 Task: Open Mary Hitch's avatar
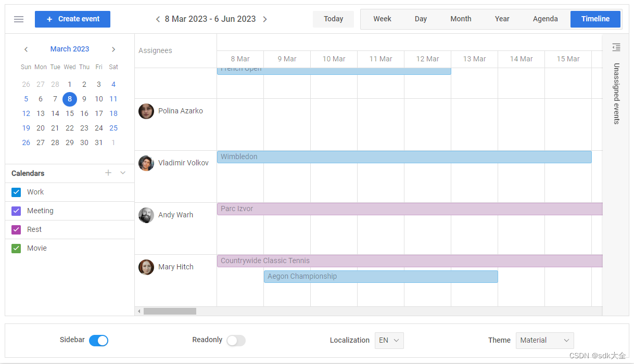coord(146,267)
